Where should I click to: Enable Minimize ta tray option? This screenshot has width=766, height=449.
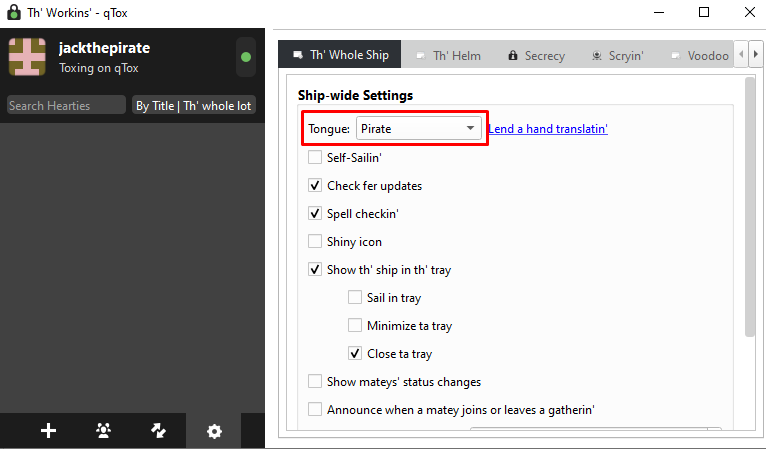(x=355, y=325)
